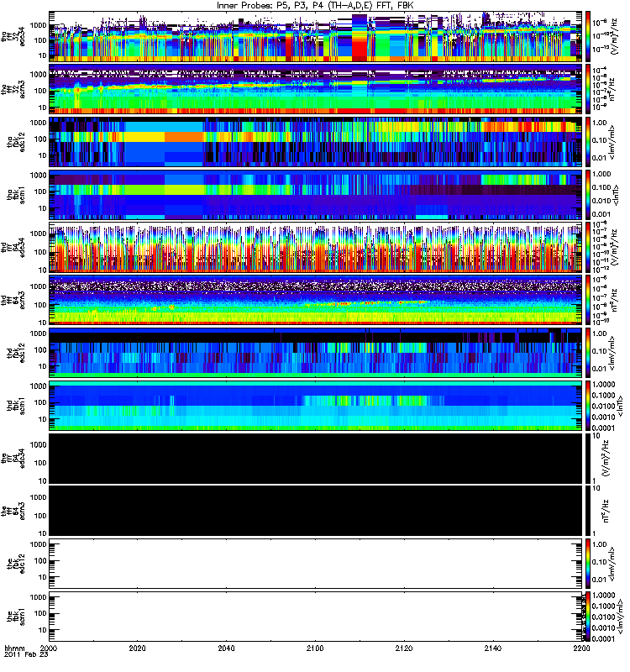Click the thd fbk scm1 filter bank panel

[316, 406]
